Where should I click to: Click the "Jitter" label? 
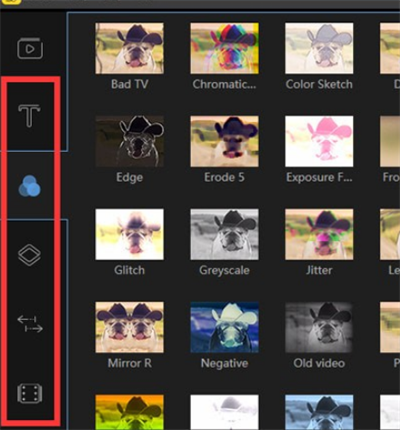tap(319, 270)
